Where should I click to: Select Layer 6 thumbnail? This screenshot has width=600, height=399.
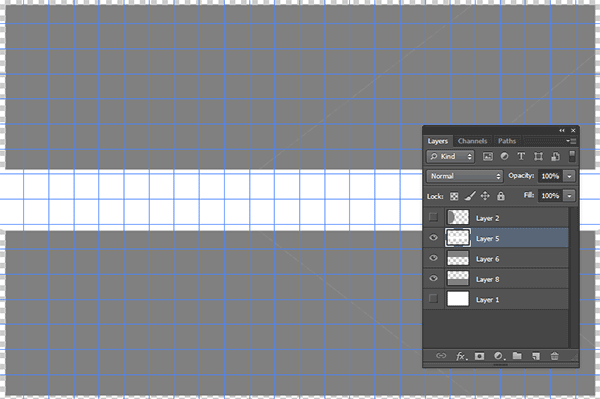coord(458,258)
